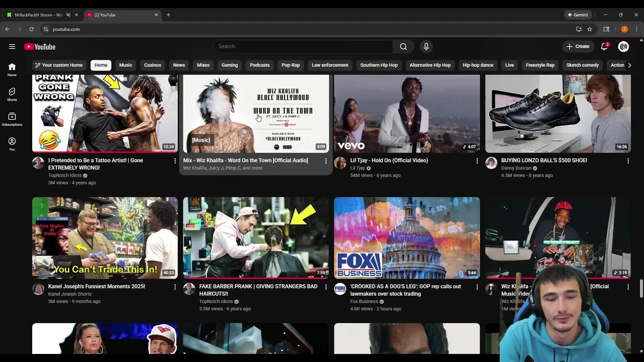Select the Mixes chip

tap(203, 65)
